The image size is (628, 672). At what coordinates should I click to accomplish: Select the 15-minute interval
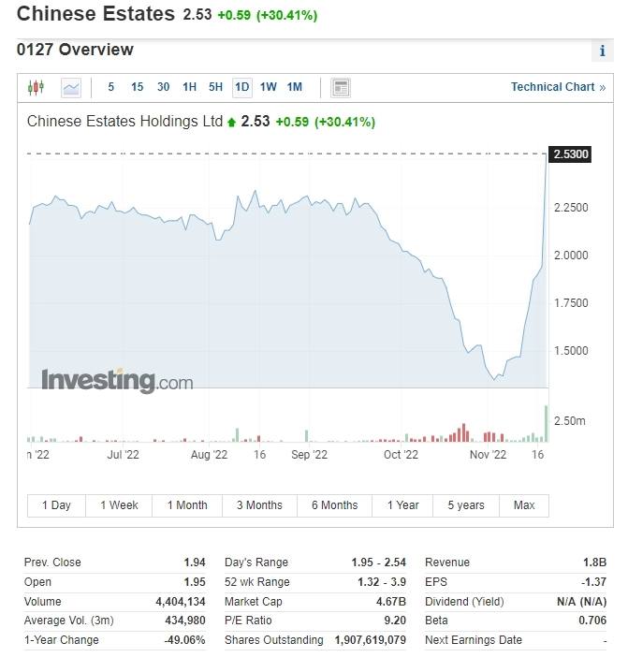pos(138,87)
